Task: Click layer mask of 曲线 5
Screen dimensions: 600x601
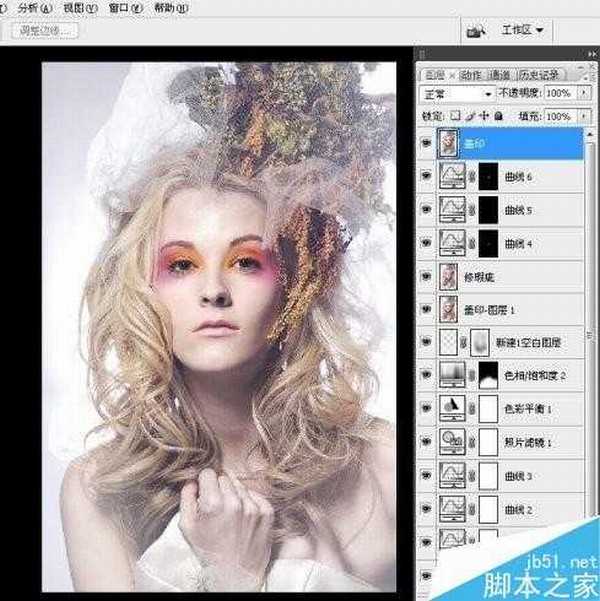Action: (x=484, y=212)
